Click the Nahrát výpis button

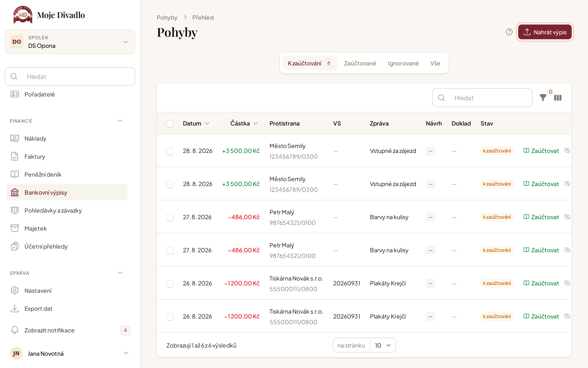545,32
